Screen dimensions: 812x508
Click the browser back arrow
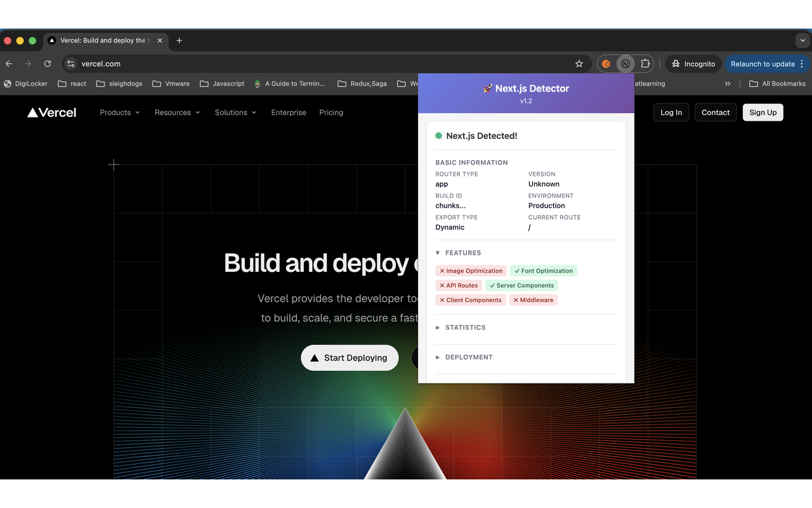click(9, 63)
